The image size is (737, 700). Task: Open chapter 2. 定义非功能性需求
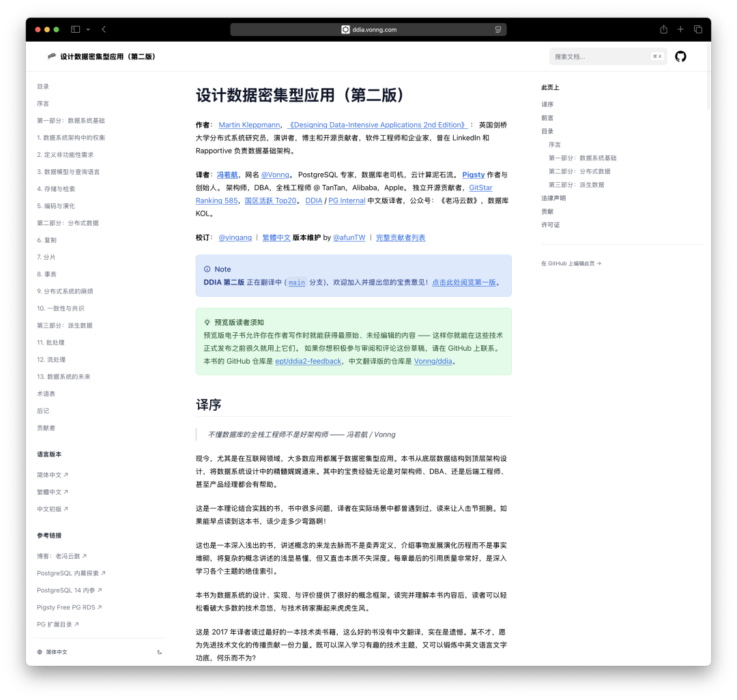click(65, 155)
